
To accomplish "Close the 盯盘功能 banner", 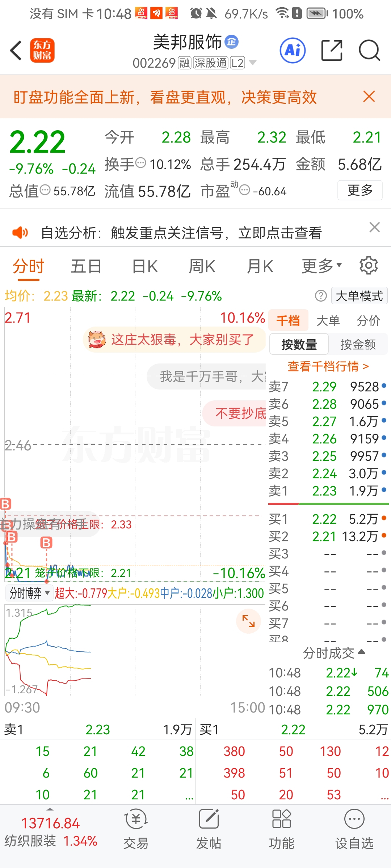I will 369,97.
